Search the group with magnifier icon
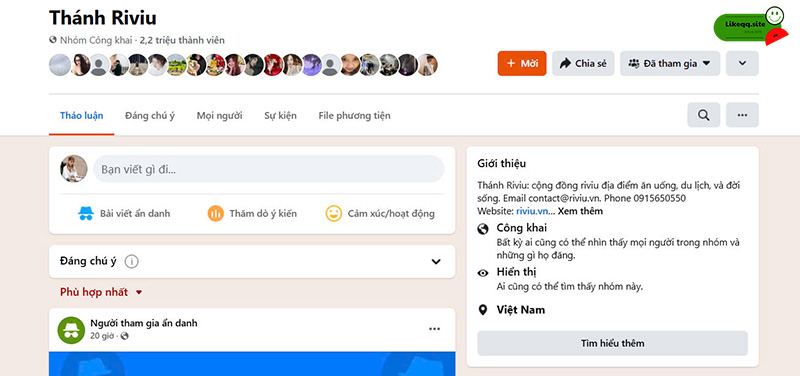800x376 pixels. tap(704, 115)
